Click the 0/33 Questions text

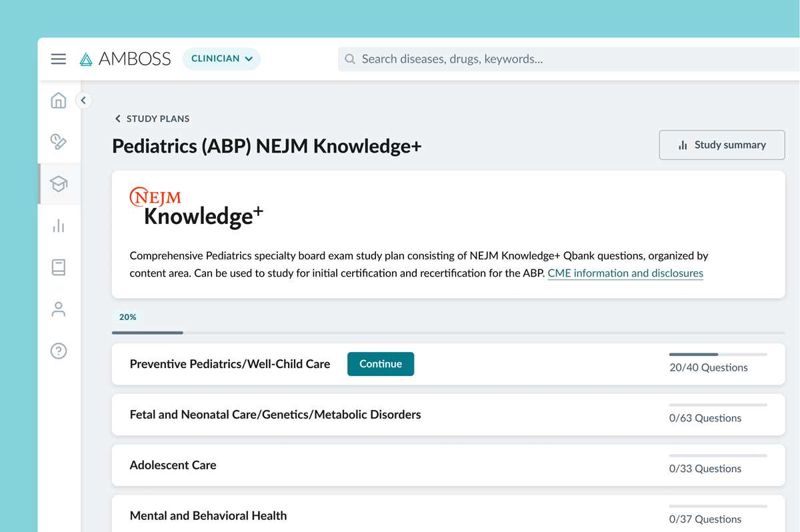pyautogui.click(x=705, y=469)
